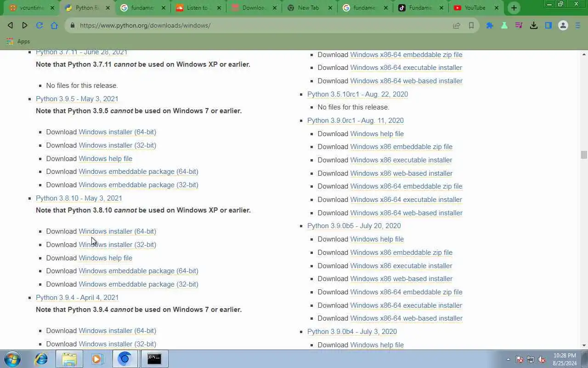Launch Internet Explorer from taskbar
Viewport: 588px width, 368px height.
41,359
